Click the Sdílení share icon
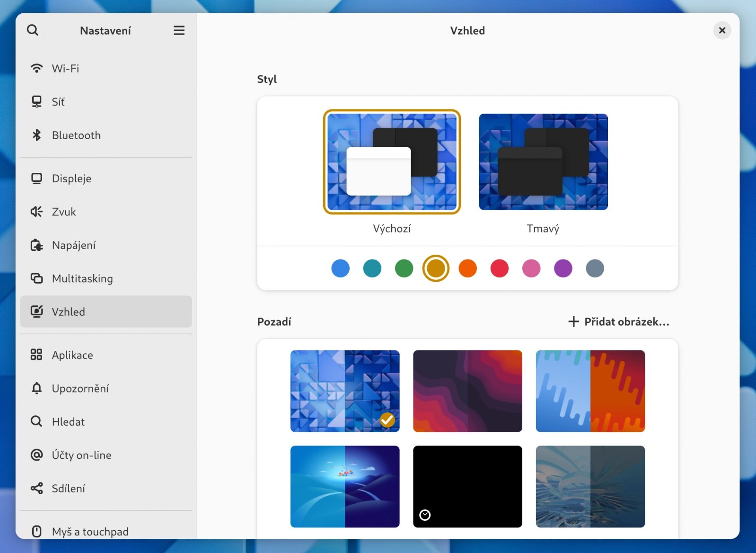The width and height of the screenshot is (756, 553). [36, 488]
